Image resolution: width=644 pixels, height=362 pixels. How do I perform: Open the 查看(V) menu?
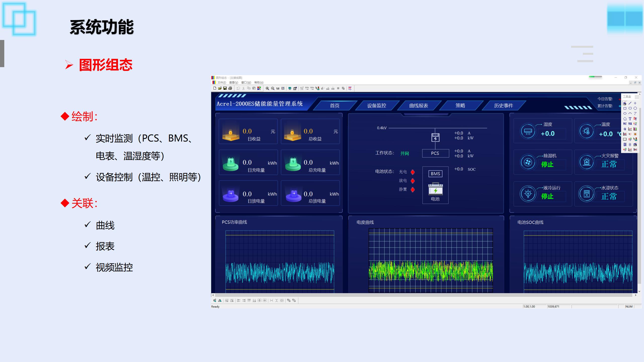pyautogui.click(x=233, y=82)
